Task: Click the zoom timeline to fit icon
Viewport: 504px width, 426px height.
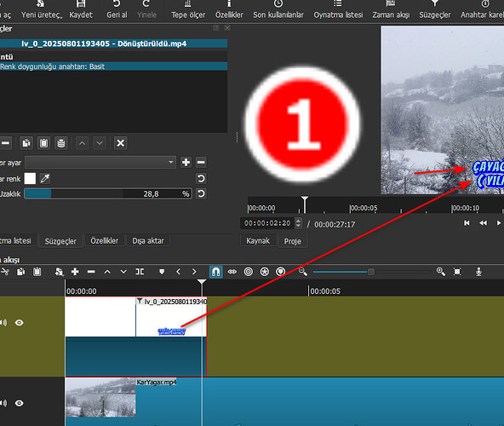Action: [457, 272]
